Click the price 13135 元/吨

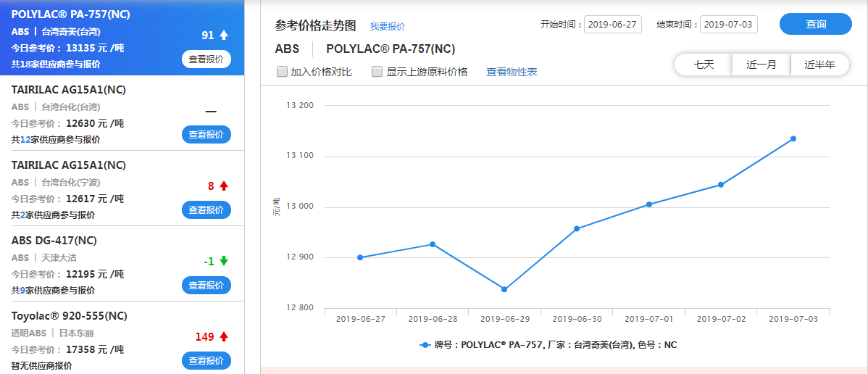point(95,49)
